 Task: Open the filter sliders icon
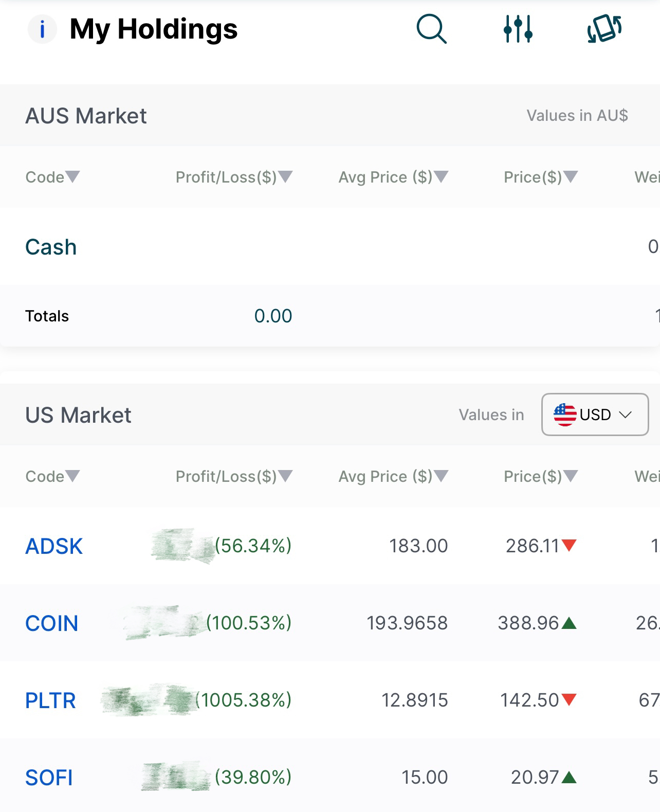tap(518, 29)
